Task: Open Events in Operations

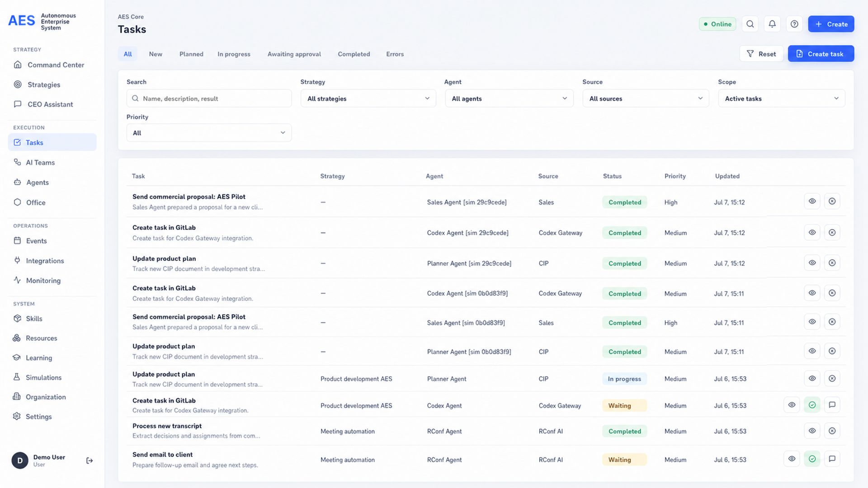Action: 52,241
